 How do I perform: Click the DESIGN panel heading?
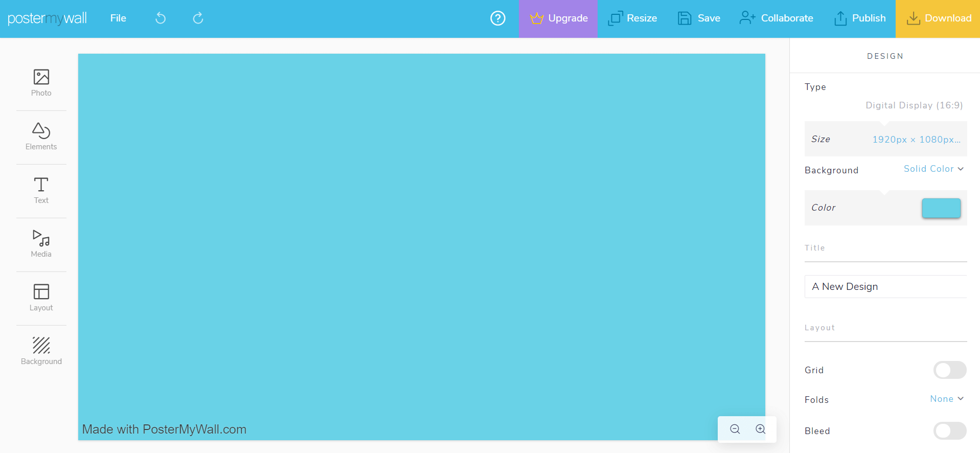pos(885,56)
